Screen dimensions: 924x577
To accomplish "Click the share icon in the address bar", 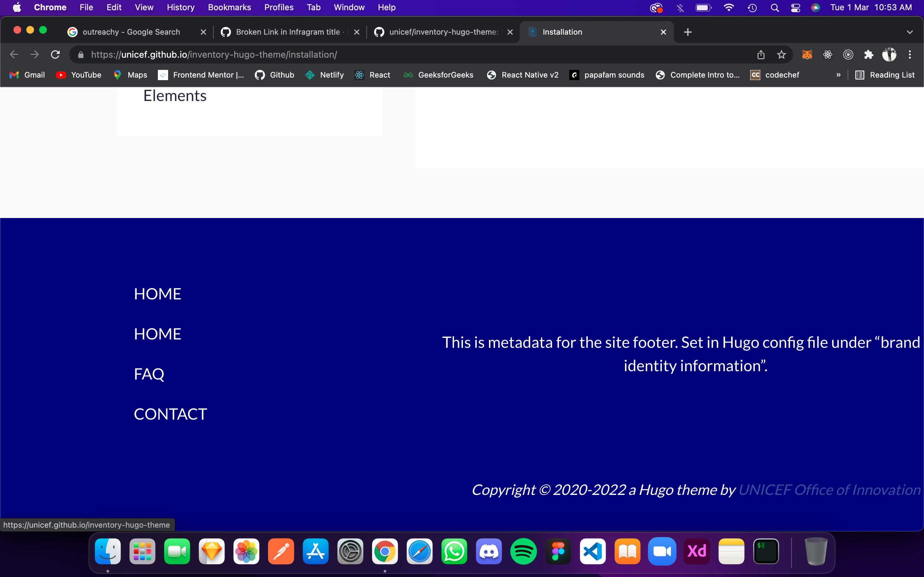I will coord(761,54).
